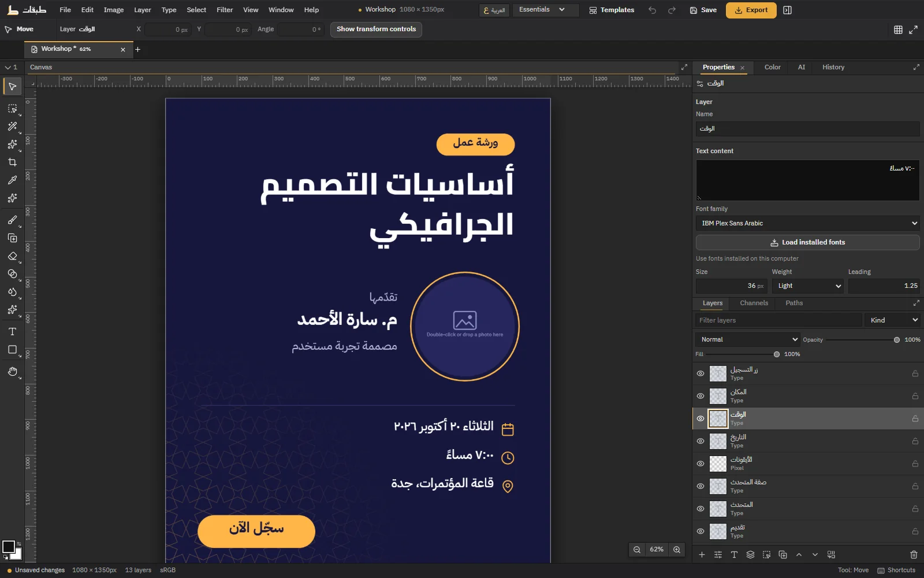
Task: Switch to the History tab
Action: [x=833, y=67]
